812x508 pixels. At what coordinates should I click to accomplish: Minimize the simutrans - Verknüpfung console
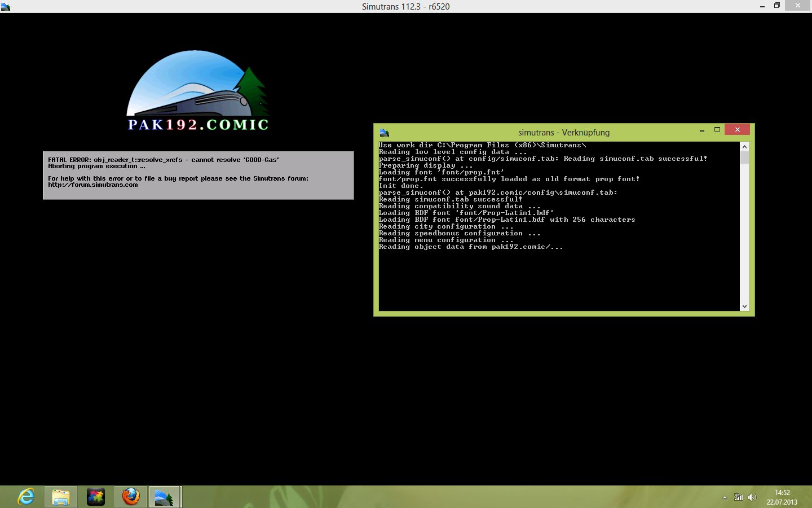click(x=702, y=130)
